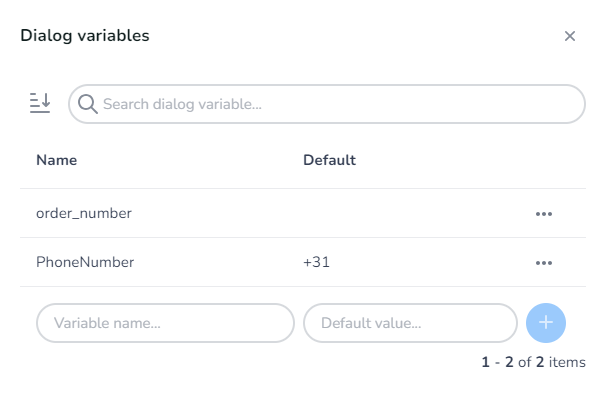Open more options for order_number
The image size is (616, 418).
pos(544,214)
